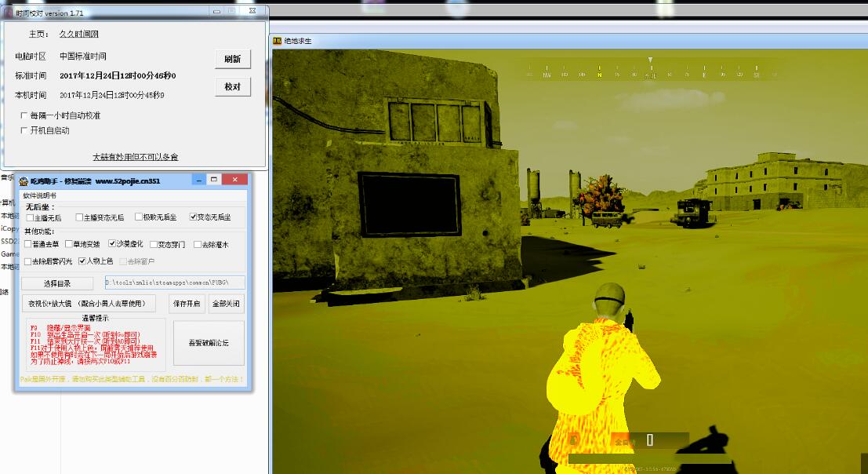The width and height of the screenshot is (868, 474).
Task: Close the 时间校对 window
Action: coord(252,10)
